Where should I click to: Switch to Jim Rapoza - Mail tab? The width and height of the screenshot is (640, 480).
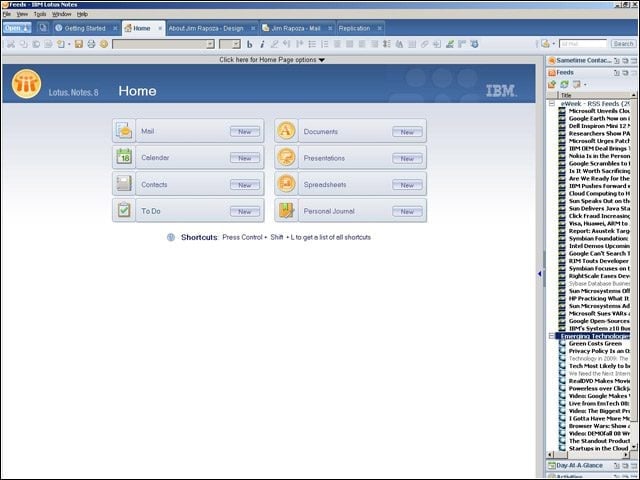(x=296, y=28)
